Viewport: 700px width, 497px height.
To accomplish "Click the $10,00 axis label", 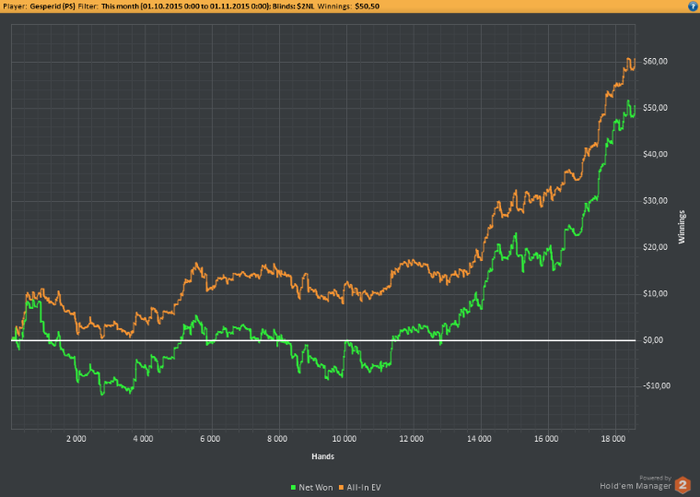I will (655, 293).
